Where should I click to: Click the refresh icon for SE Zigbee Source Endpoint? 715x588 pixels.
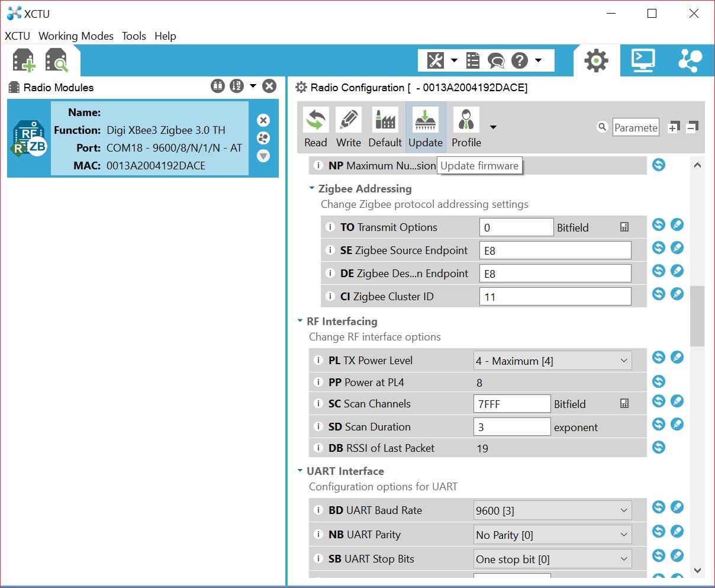659,248
